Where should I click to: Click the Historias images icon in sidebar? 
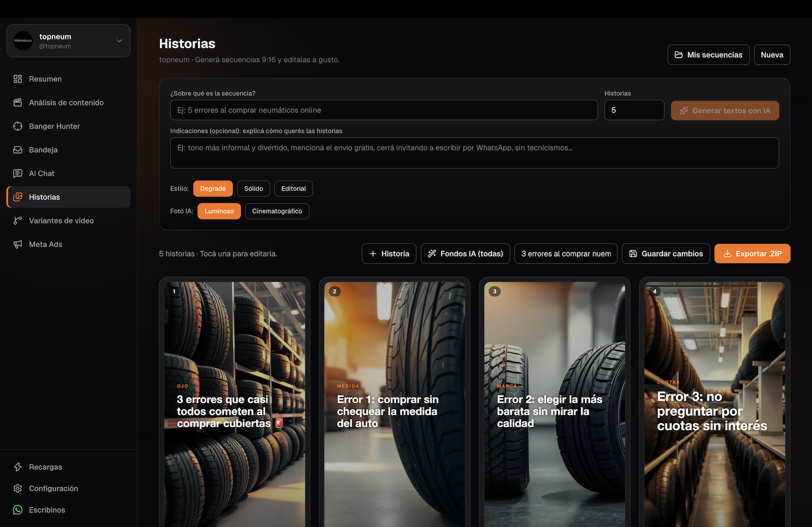click(x=18, y=197)
